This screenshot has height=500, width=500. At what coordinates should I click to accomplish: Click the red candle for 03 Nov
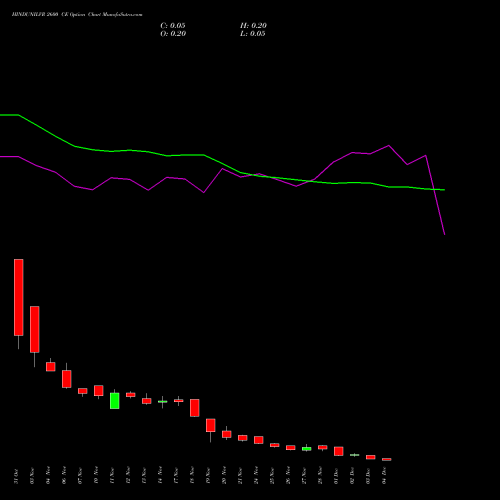pyautogui.click(x=35, y=329)
